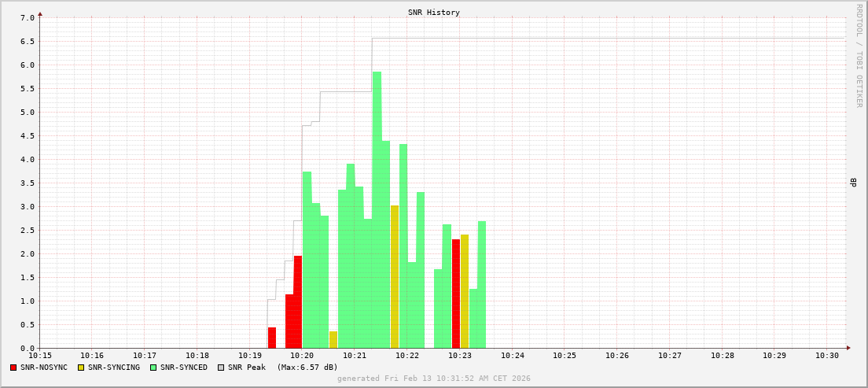This screenshot has width=868, height=388.
Task: Click the 10:30 x-axis time label
Action: pos(827,356)
